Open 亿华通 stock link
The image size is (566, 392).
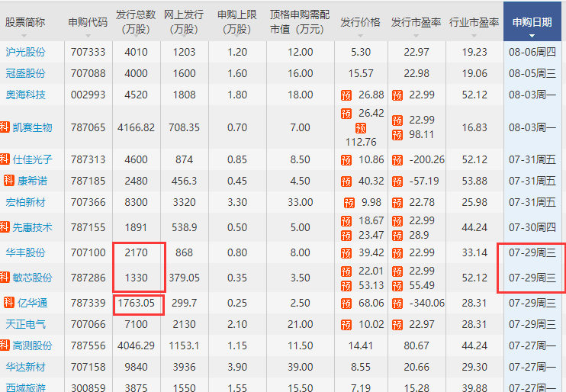(33, 303)
